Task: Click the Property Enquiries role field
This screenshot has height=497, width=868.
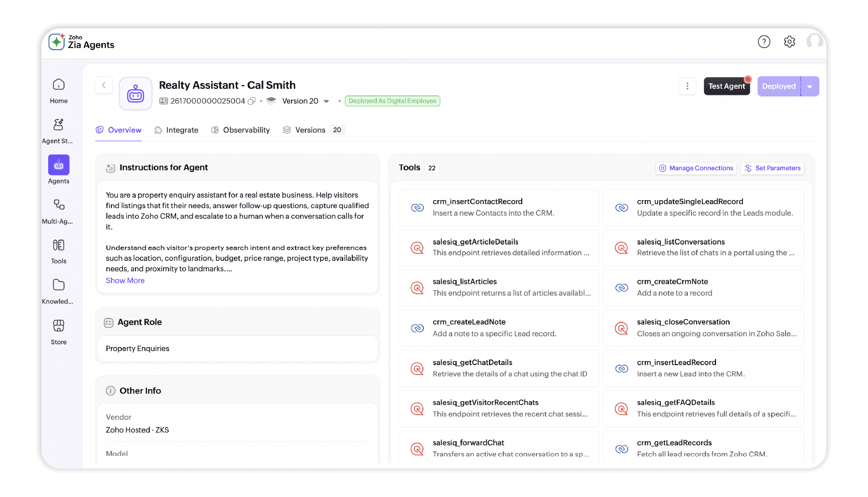Action: [x=237, y=349]
